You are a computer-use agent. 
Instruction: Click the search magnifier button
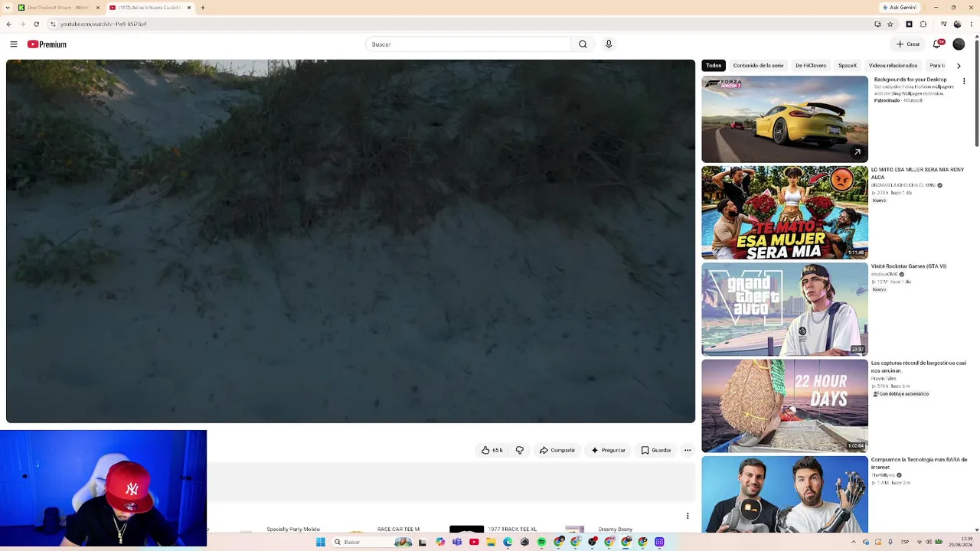[583, 44]
